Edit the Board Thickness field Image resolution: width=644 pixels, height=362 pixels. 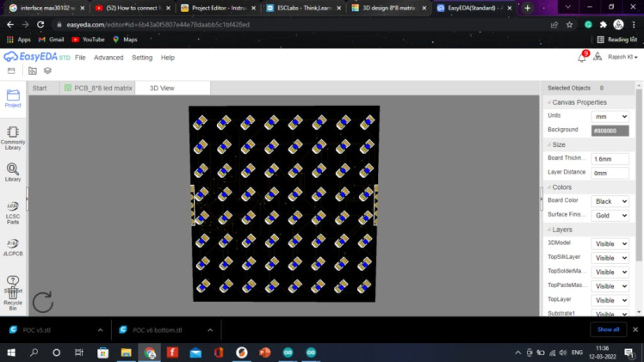610,159
